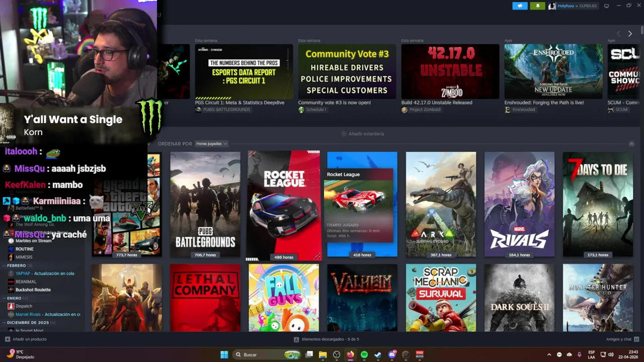This screenshot has height=362, width=644.
Task: Open 'Amigos y chat' panel
Action: [622, 339]
